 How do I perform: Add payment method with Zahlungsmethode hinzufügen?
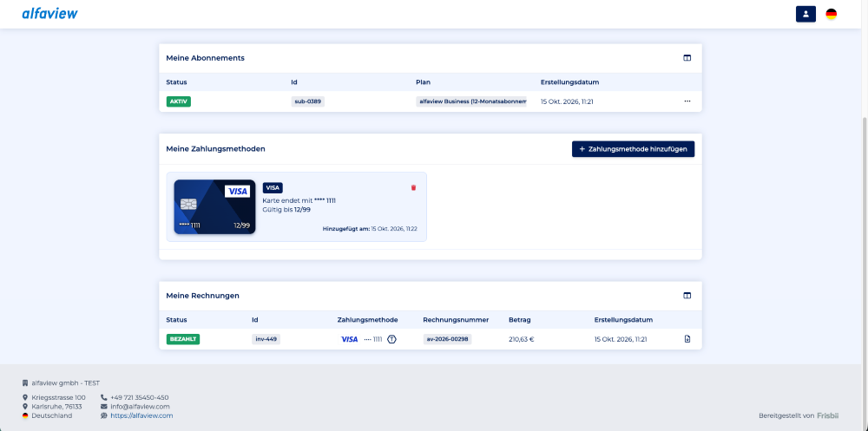tap(633, 149)
